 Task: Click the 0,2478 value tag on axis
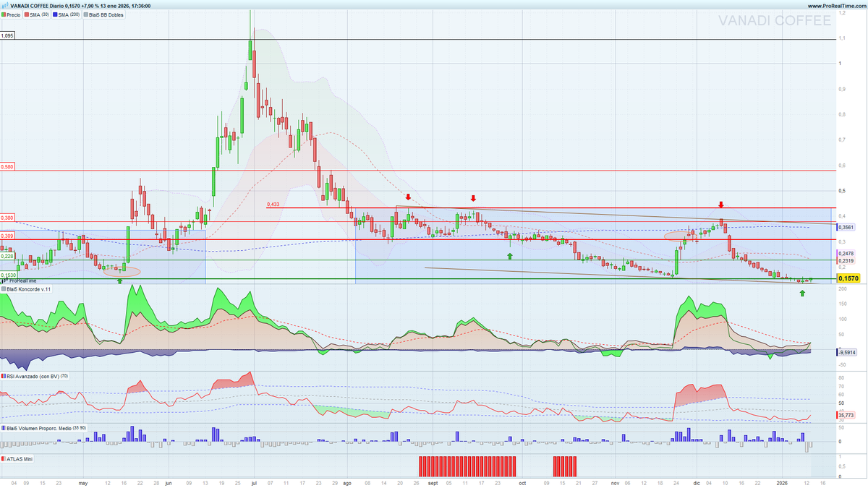coord(846,254)
